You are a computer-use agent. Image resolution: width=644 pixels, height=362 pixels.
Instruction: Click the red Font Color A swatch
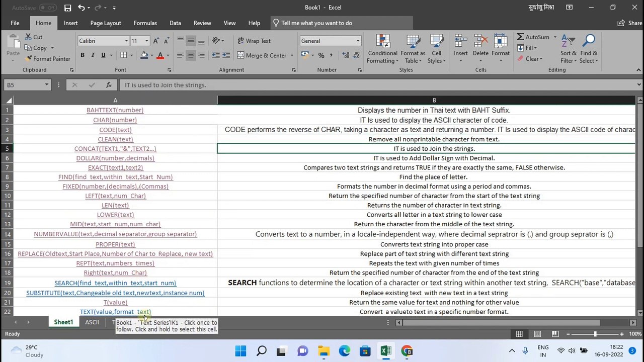tap(160, 55)
